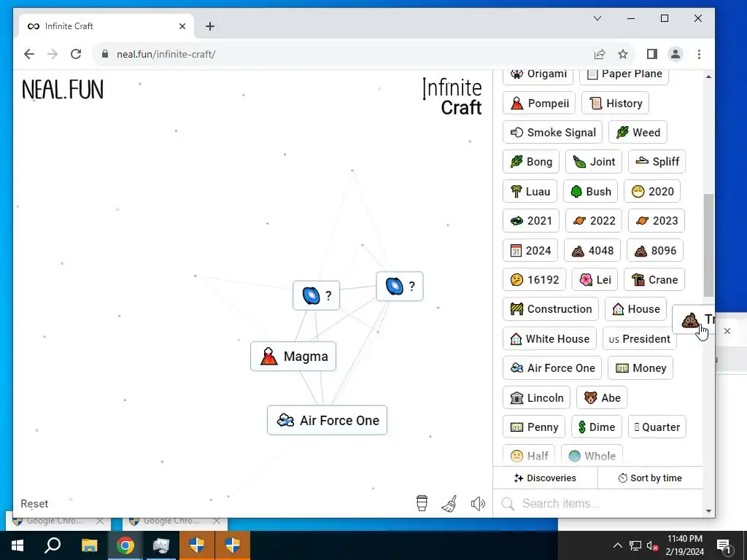Open Chrome three-dot menu
Viewport: 747px width, 560px height.
pos(699,54)
